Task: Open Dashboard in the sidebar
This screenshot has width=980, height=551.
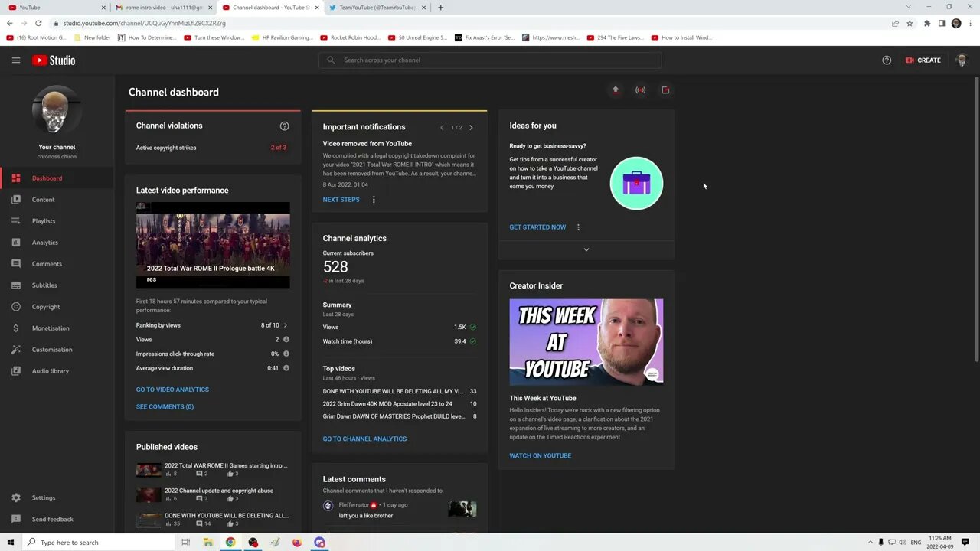Action: (x=57, y=178)
